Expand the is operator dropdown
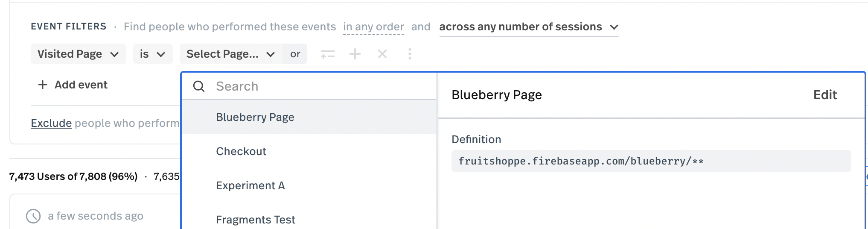This screenshot has width=868, height=229. tap(153, 54)
